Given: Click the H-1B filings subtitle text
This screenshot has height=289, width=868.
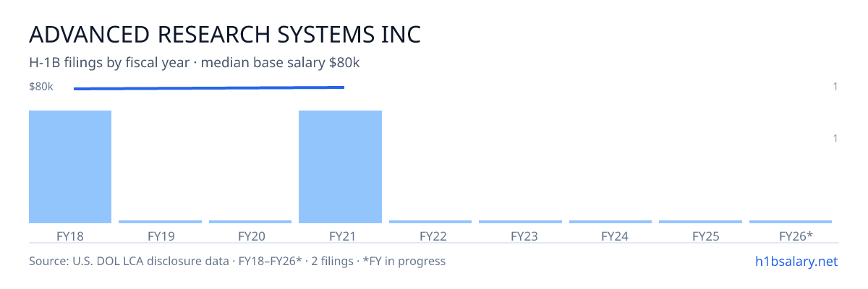Looking at the screenshot, I should (x=195, y=63).
